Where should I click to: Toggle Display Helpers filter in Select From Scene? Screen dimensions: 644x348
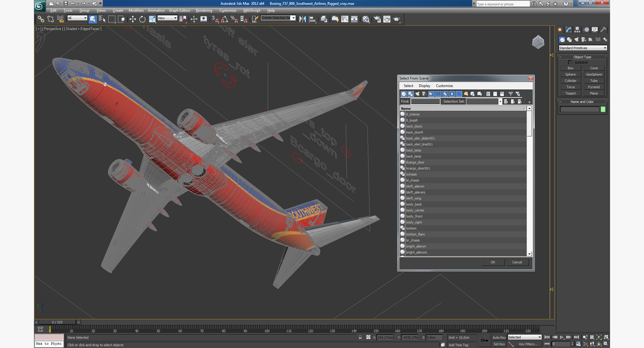[431, 94]
